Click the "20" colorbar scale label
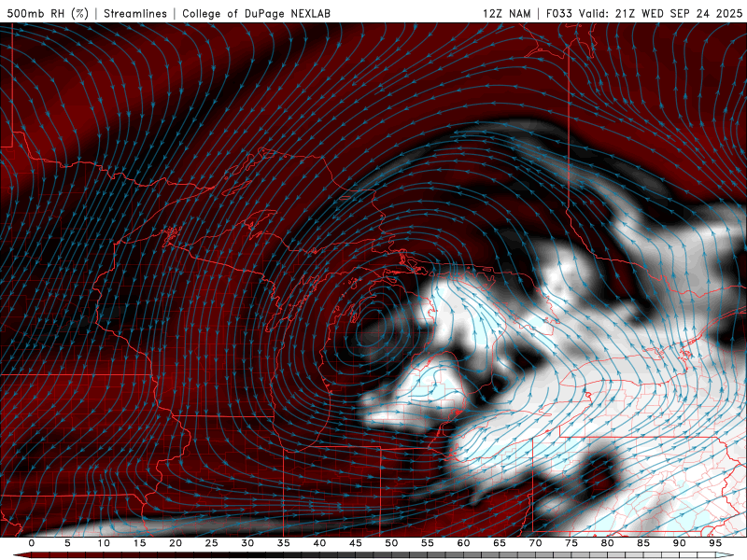The height and width of the screenshot is (560, 747). [x=176, y=543]
